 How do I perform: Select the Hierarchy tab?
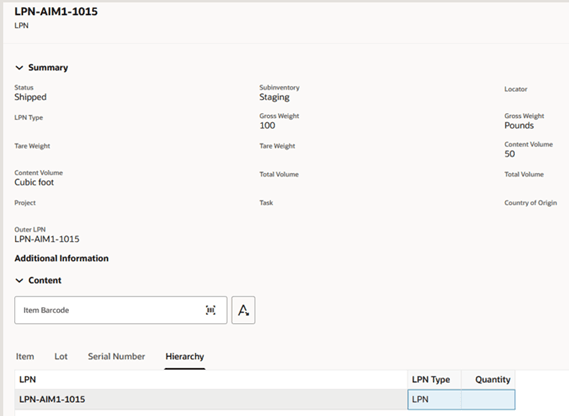tap(185, 356)
